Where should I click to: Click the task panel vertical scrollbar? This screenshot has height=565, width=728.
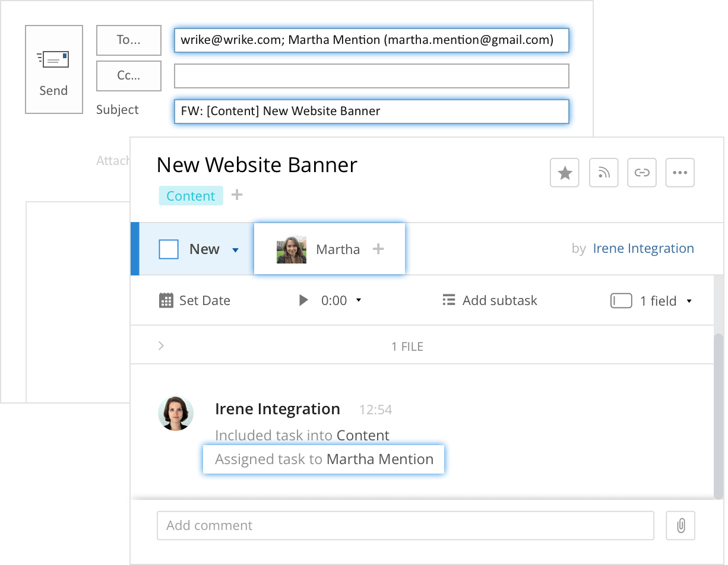click(718, 415)
